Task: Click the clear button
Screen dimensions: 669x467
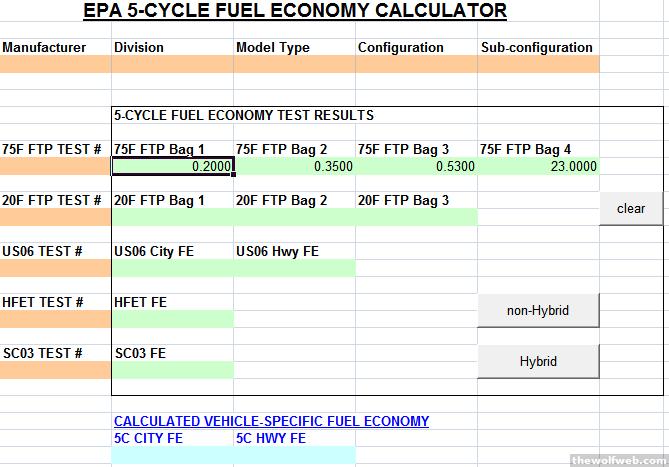Action: tap(631, 209)
